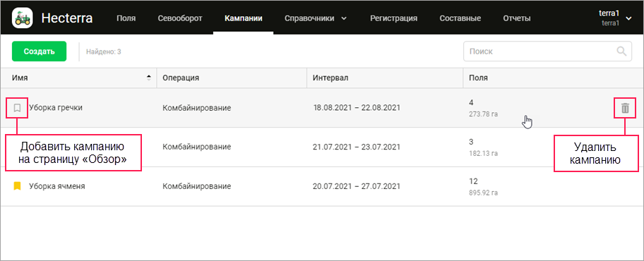Remove Уборка ячменя yellow bookmark from Обзор
Image resolution: width=644 pixels, height=261 pixels.
pos(17,186)
